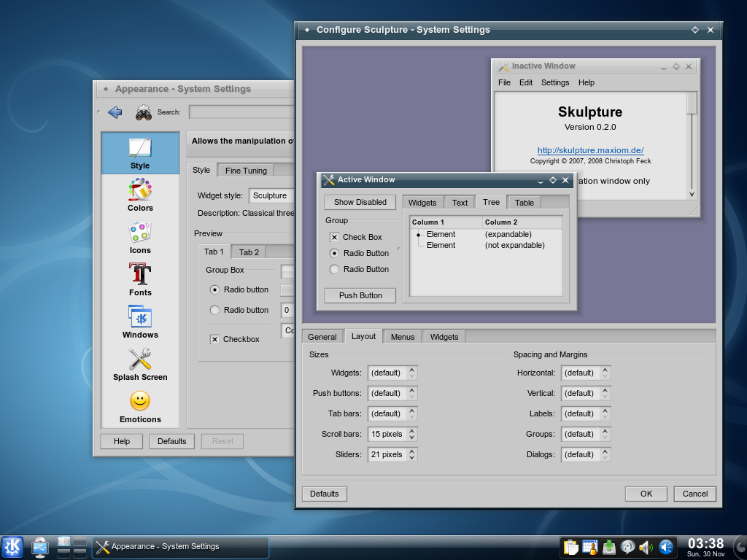Select first Radio Button in Active Window
The height and width of the screenshot is (560, 747).
tap(334, 253)
